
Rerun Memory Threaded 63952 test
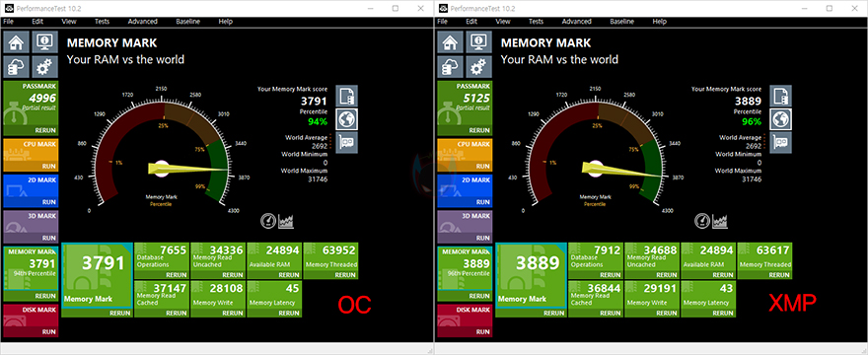tap(345, 275)
